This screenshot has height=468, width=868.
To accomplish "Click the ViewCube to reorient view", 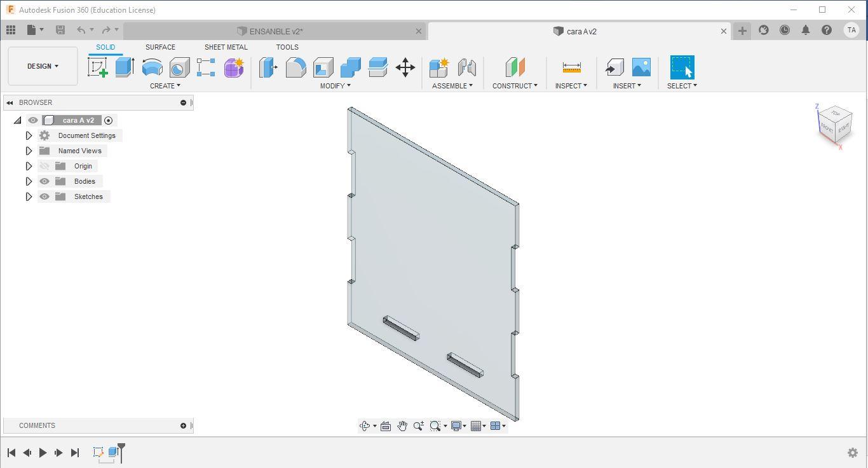I will point(834,125).
